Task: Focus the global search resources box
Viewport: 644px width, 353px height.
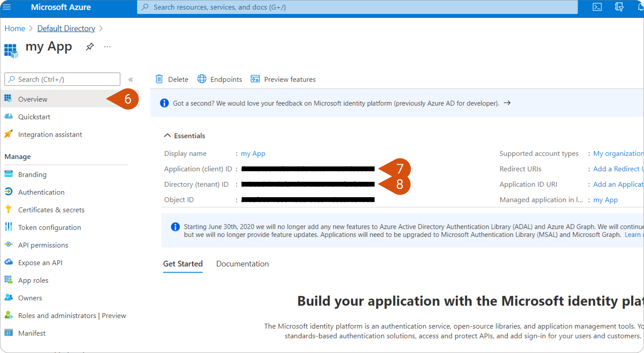Action: [357, 7]
